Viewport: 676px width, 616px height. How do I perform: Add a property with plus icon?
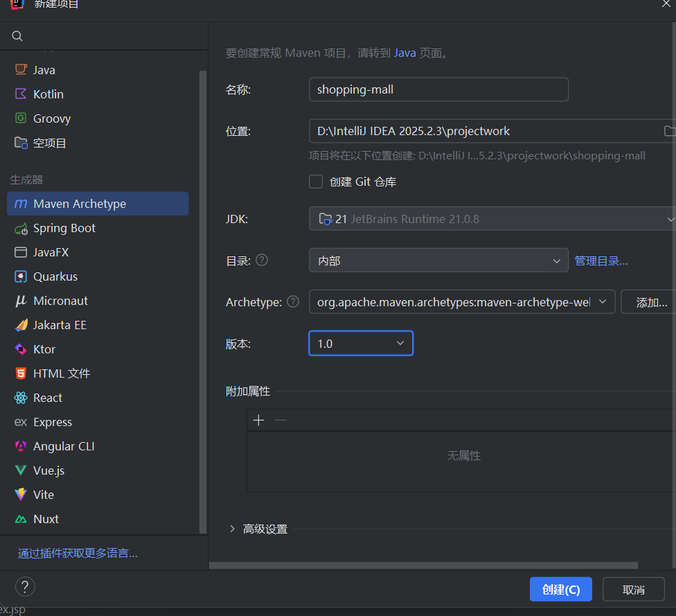click(x=258, y=420)
